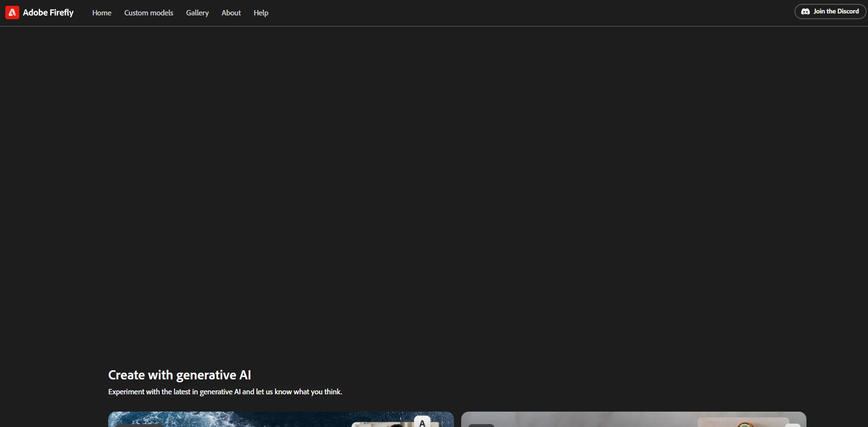This screenshot has height=427, width=868.
Task: Go to the Home menu item
Action: (102, 13)
